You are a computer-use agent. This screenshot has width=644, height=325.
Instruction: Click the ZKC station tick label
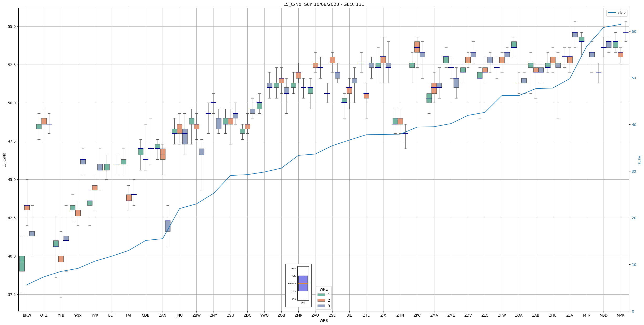click(417, 315)
